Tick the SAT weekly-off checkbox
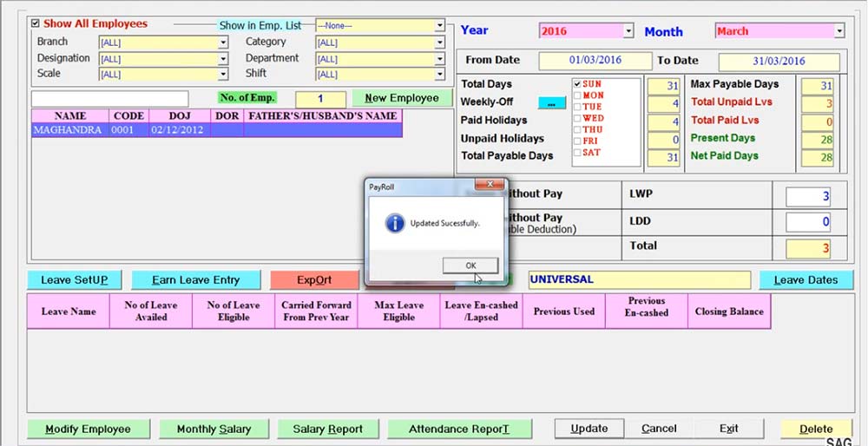 pos(577,153)
